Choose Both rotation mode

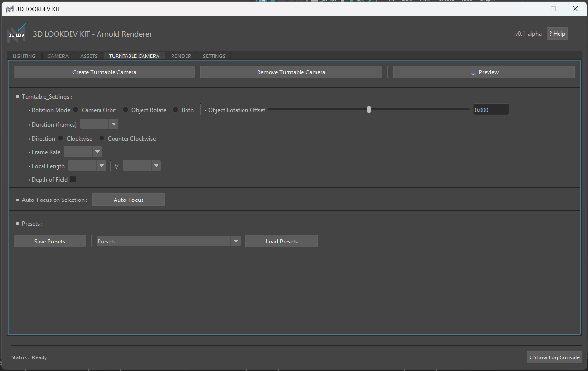[176, 110]
